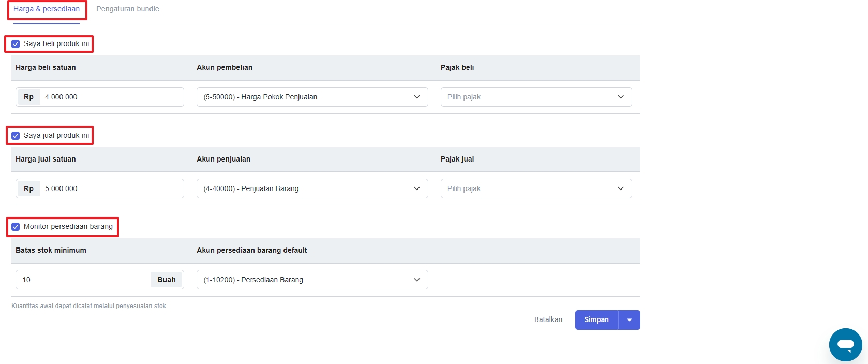This screenshot has height=364, width=868.
Task: Click the Buah unit label
Action: coord(167,280)
